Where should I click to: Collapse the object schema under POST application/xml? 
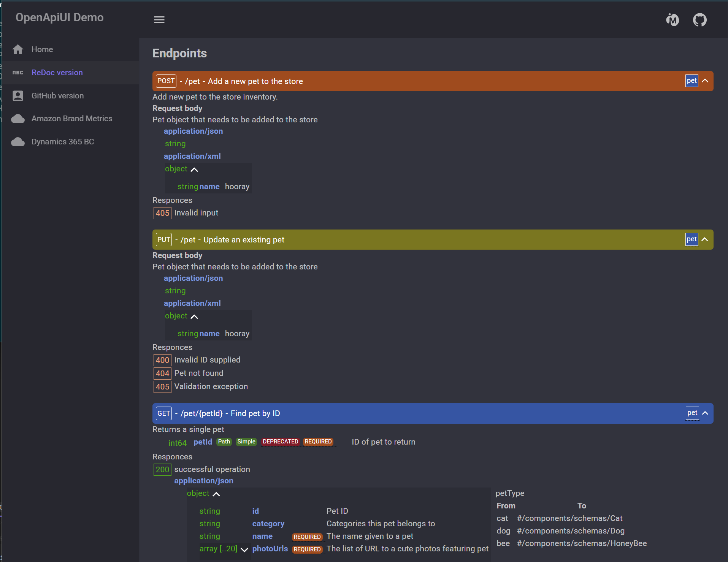click(194, 169)
